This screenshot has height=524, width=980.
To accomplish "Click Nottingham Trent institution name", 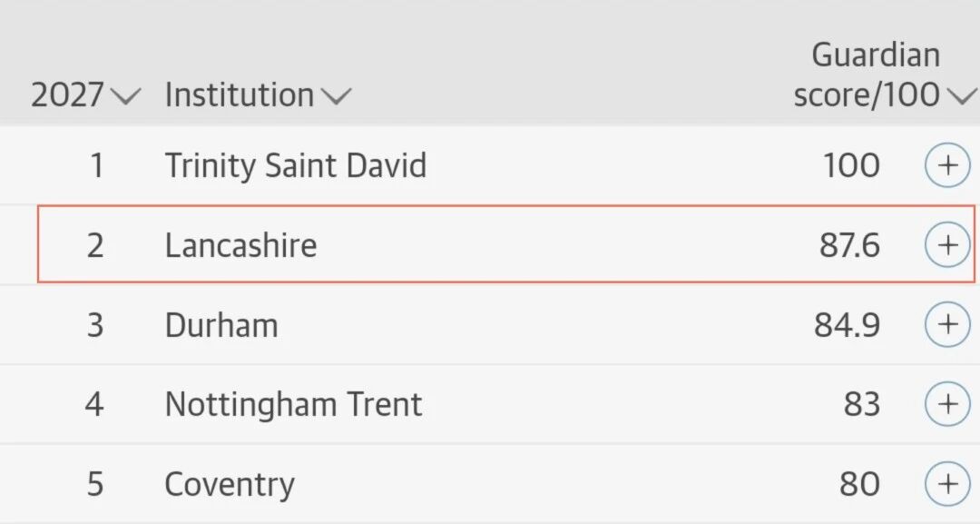I will 294,404.
